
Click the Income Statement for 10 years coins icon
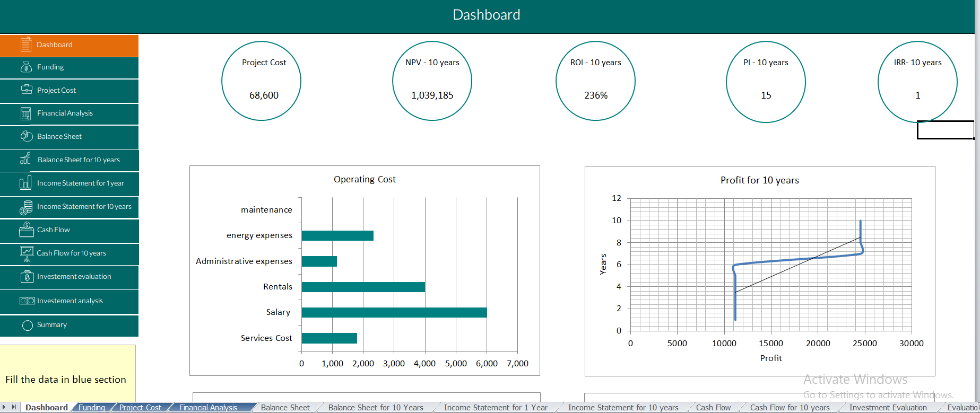pos(26,207)
